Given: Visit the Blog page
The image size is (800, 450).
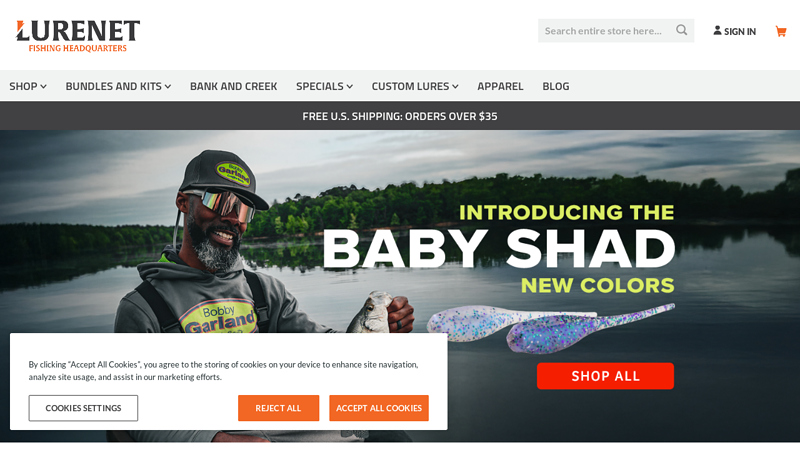Looking at the screenshot, I should click(x=556, y=86).
